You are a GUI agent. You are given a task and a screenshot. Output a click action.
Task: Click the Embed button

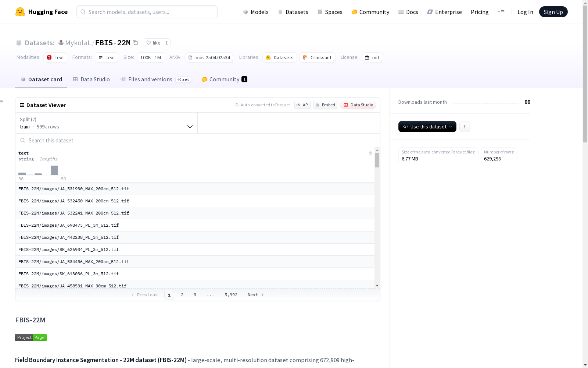pos(325,105)
